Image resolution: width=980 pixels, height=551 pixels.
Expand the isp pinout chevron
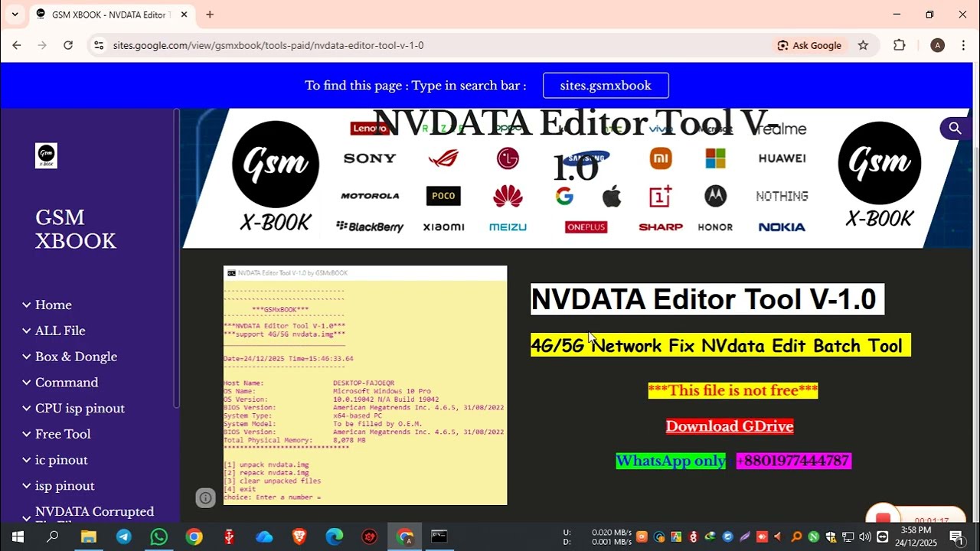[27, 486]
